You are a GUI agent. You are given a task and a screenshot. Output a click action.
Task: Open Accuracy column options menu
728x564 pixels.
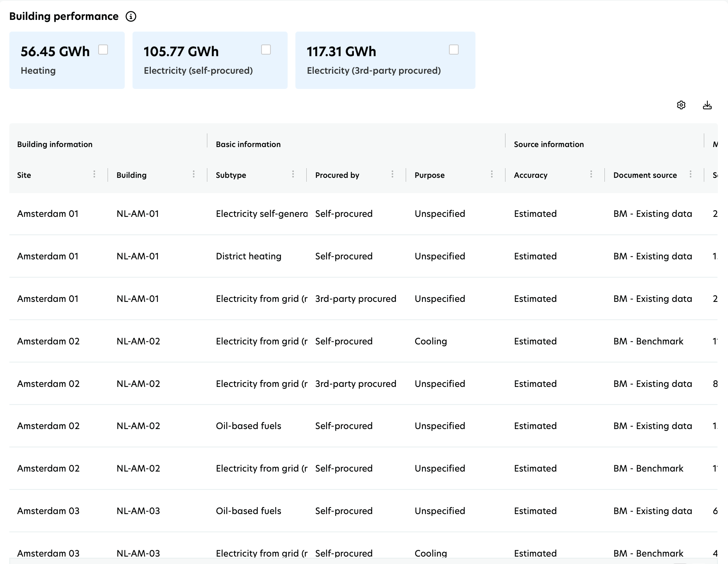[x=591, y=174]
